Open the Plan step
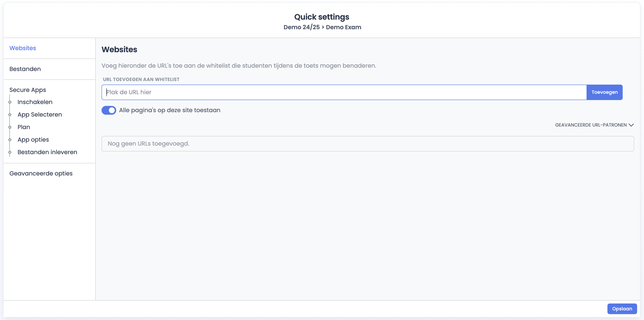This screenshot has height=320, width=644. (x=23, y=127)
